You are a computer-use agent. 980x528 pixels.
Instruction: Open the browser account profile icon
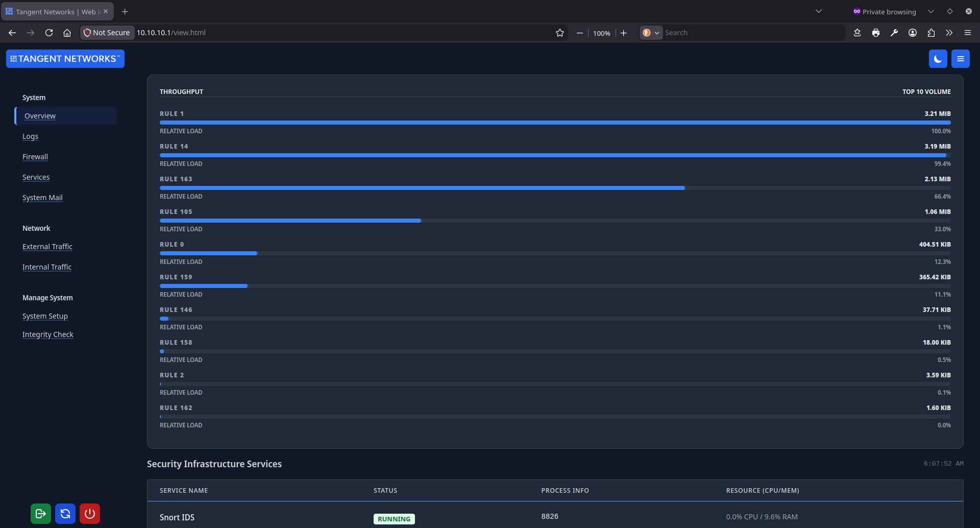[x=912, y=32]
